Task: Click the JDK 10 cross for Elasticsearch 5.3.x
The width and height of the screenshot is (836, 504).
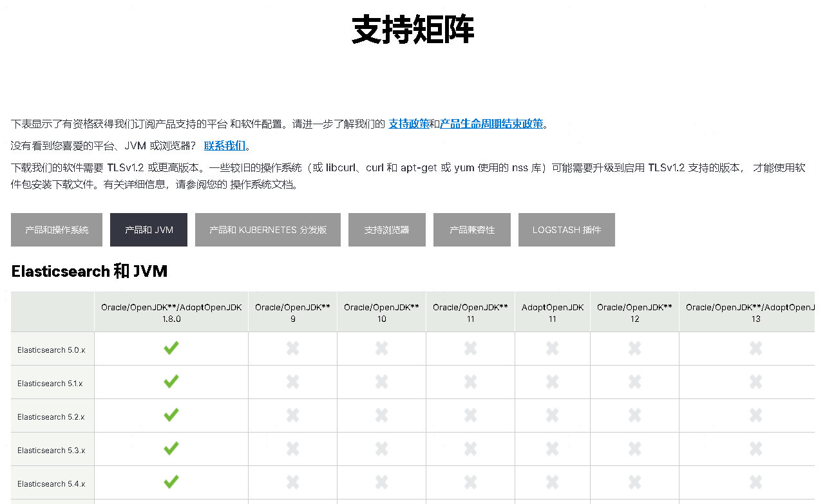Action: [x=382, y=449]
